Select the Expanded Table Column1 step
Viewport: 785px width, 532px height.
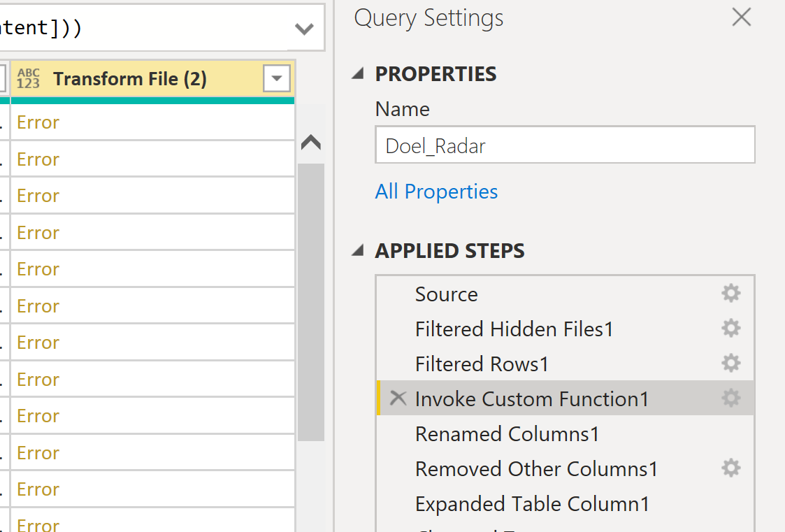pyautogui.click(x=532, y=504)
